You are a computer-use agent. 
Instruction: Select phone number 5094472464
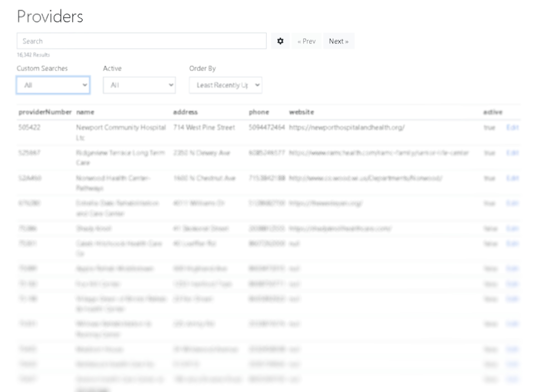[267, 127]
